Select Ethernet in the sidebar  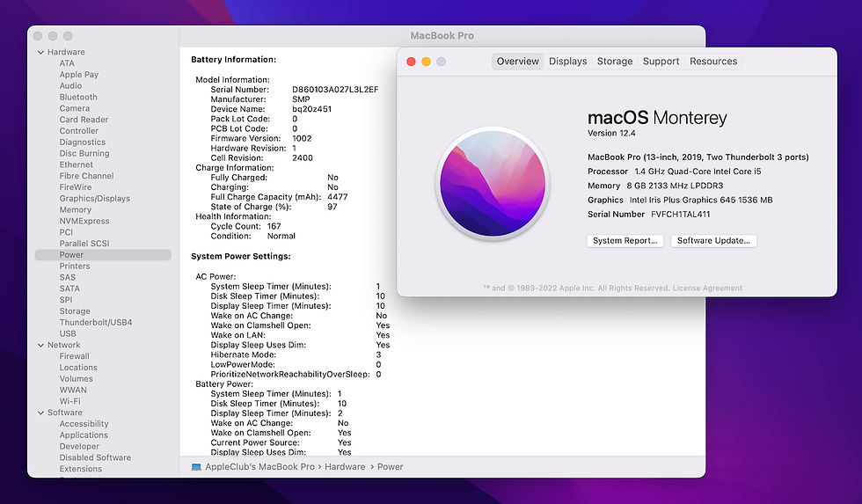76,164
